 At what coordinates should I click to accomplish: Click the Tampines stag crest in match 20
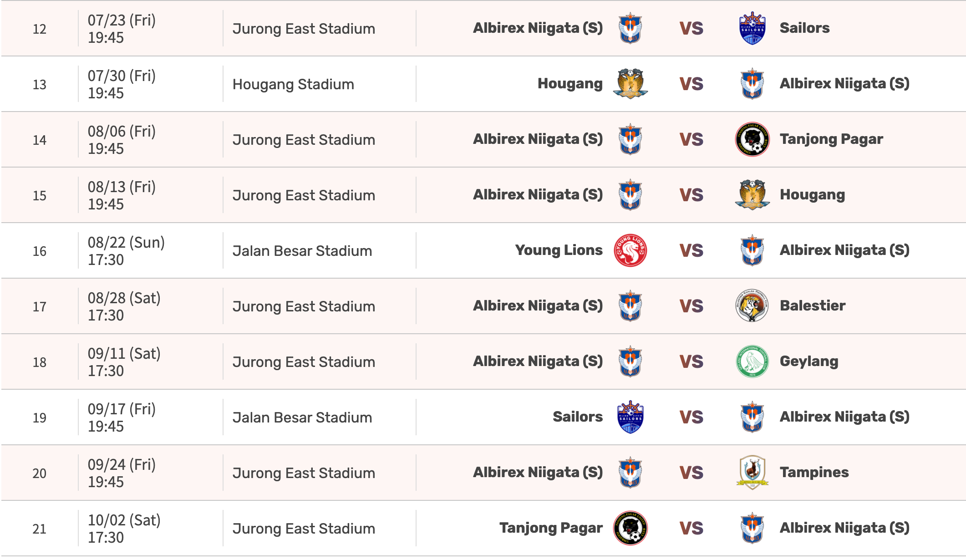(x=752, y=473)
